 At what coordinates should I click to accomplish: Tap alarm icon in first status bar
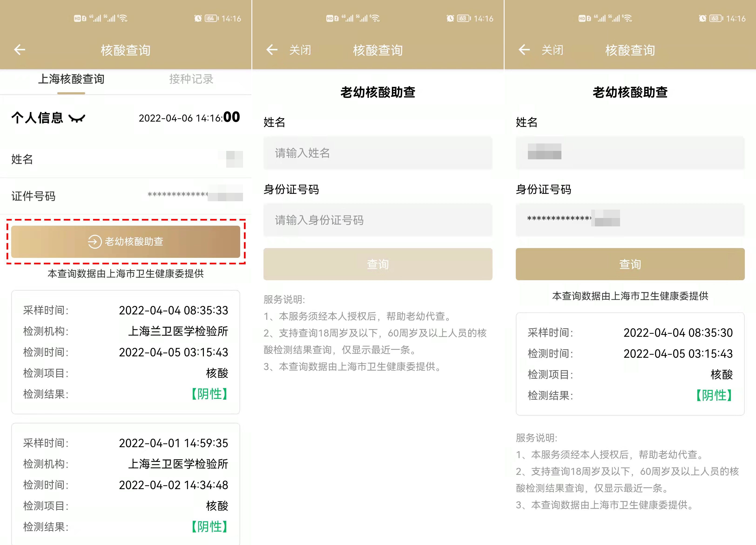[198, 18]
